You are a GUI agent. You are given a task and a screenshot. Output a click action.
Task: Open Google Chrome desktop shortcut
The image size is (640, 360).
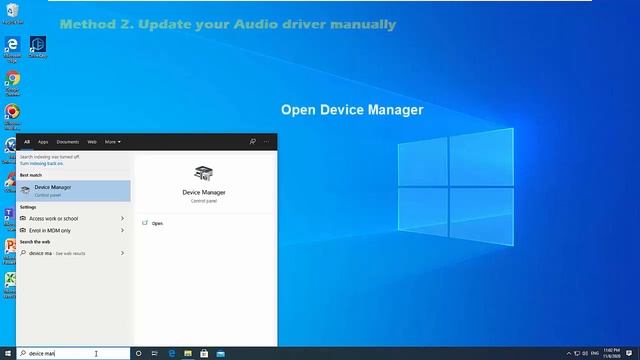[13, 83]
